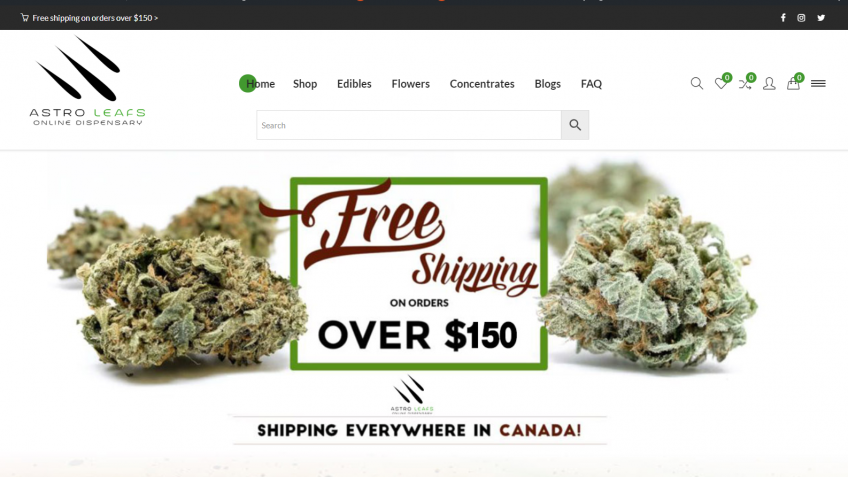This screenshot has height=477, width=848.
Task: Open the wishlist heart icon
Action: coord(720,83)
